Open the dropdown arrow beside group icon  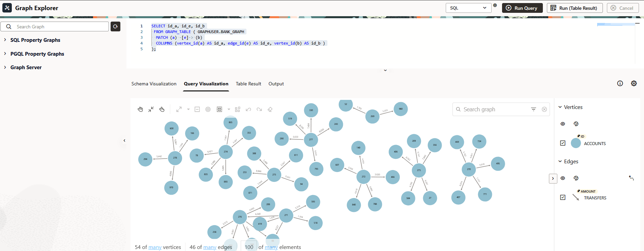click(x=229, y=109)
